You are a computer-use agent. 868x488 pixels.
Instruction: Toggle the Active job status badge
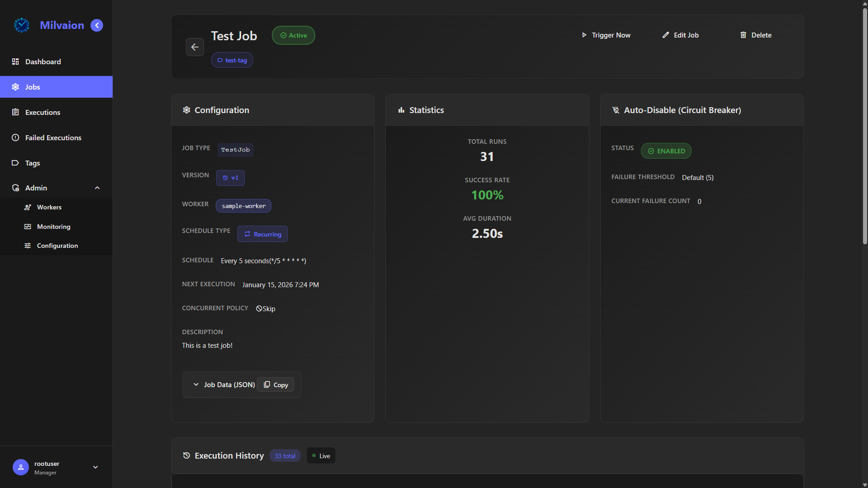(x=293, y=35)
